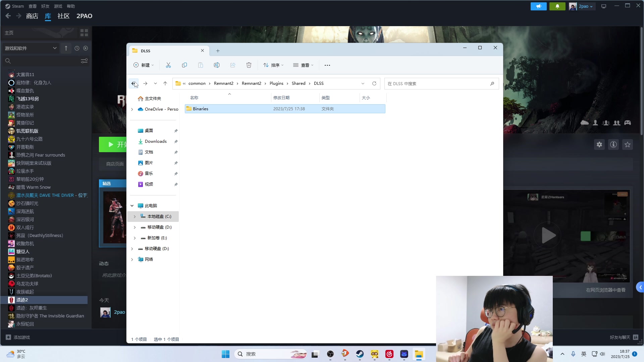Click Steam blue announcement megaphone

(x=539, y=6)
